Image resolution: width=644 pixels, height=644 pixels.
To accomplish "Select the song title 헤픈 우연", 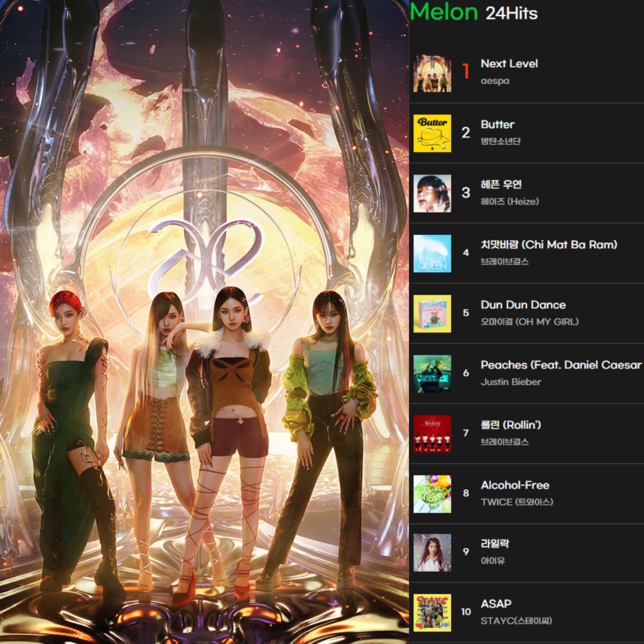I will point(501,185).
